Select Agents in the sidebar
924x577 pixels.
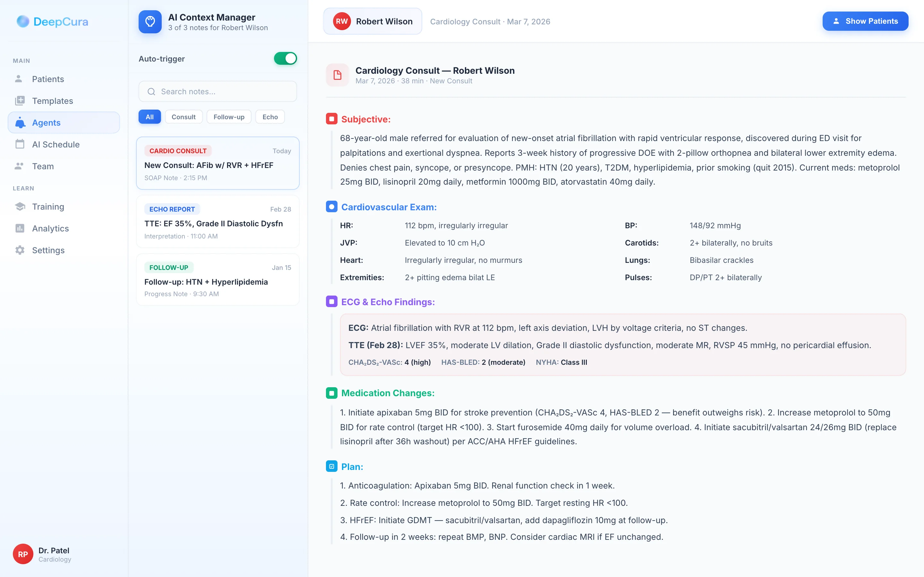click(46, 122)
